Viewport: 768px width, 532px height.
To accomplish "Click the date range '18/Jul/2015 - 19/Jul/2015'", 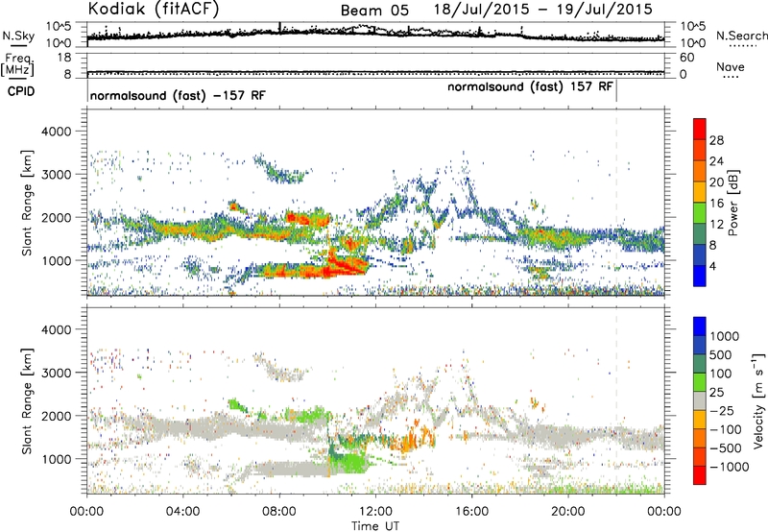I will click(x=542, y=10).
